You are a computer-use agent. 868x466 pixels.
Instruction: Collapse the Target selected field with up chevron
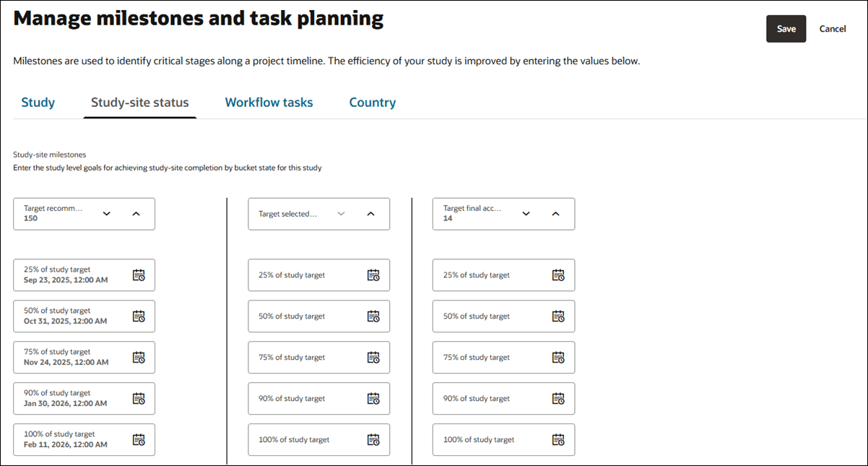point(371,214)
